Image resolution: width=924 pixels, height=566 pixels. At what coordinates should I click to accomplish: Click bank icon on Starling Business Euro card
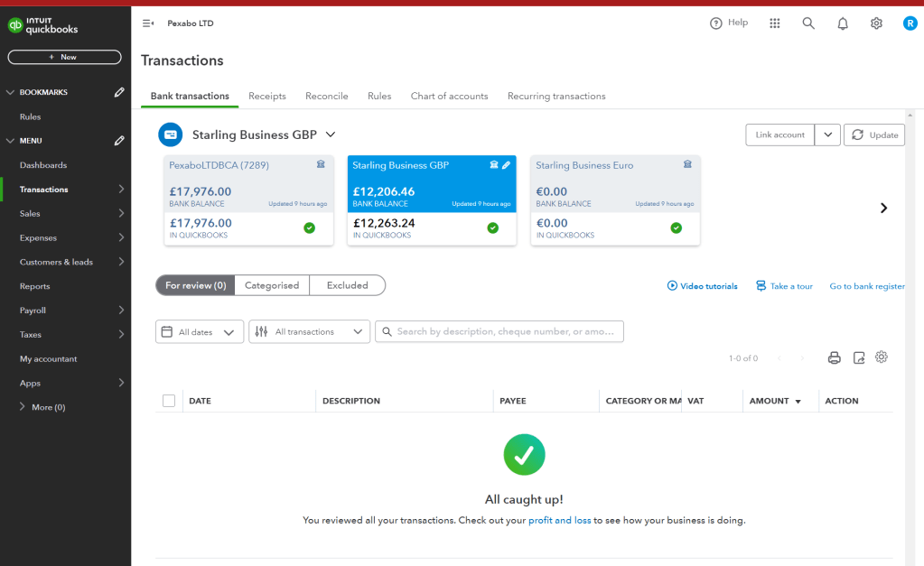tap(687, 164)
